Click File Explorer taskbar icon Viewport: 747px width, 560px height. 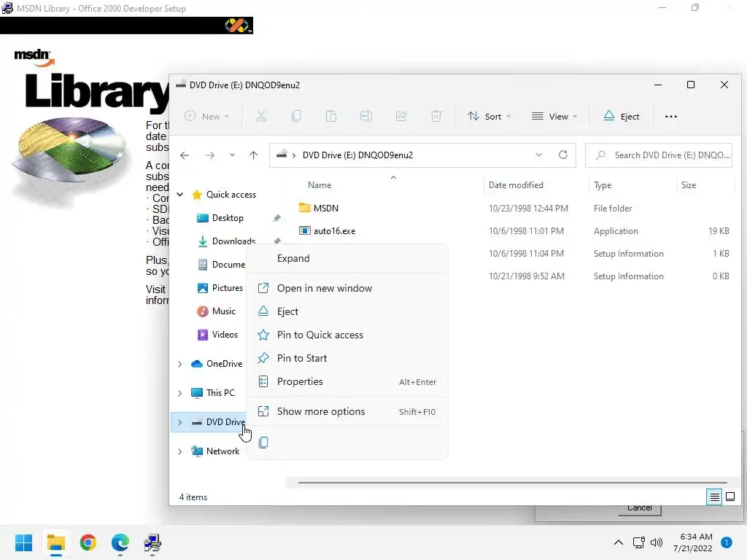click(x=55, y=542)
